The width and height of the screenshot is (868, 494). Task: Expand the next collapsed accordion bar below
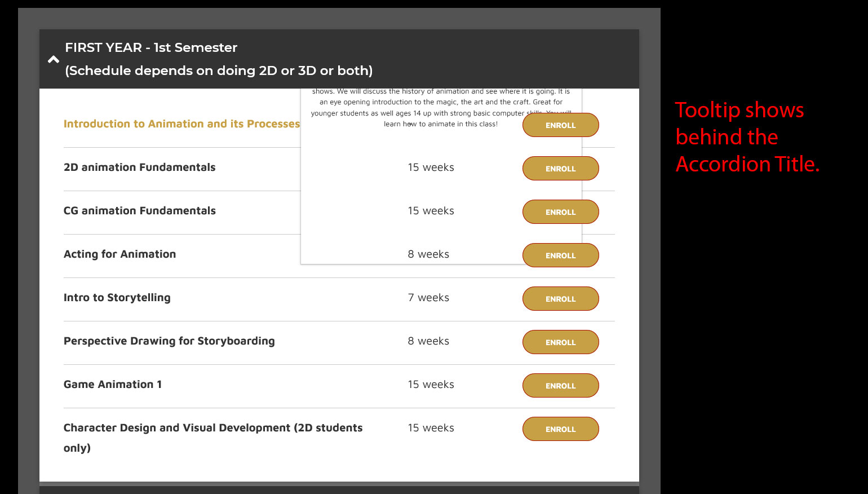(x=339, y=490)
